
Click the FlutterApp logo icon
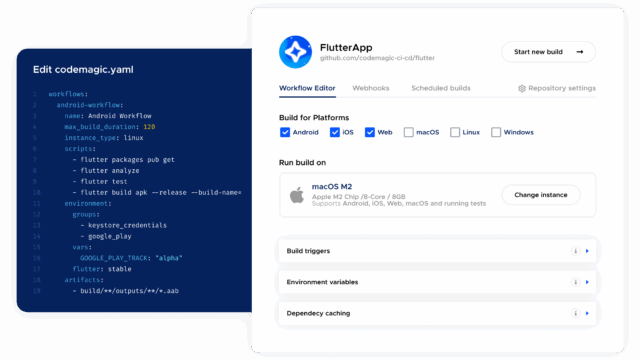pos(295,52)
